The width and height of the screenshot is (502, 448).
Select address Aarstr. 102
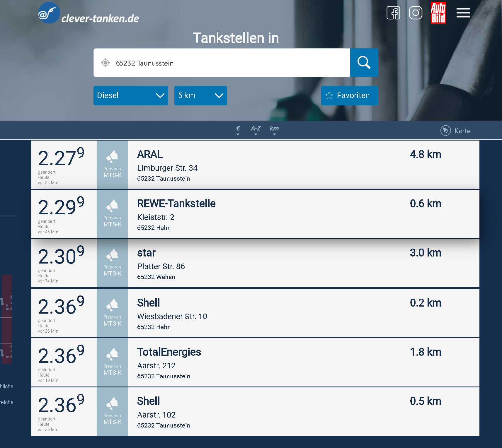tap(156, 415)
